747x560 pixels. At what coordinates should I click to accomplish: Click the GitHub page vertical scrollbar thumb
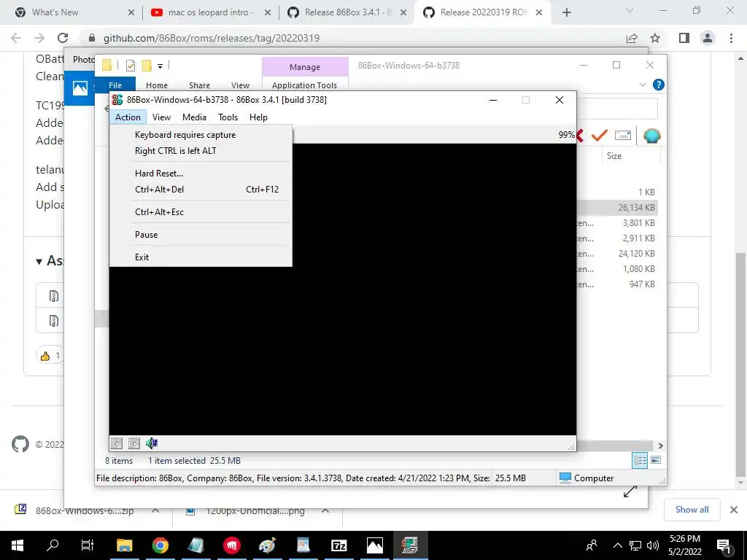[x=740, y=365]
